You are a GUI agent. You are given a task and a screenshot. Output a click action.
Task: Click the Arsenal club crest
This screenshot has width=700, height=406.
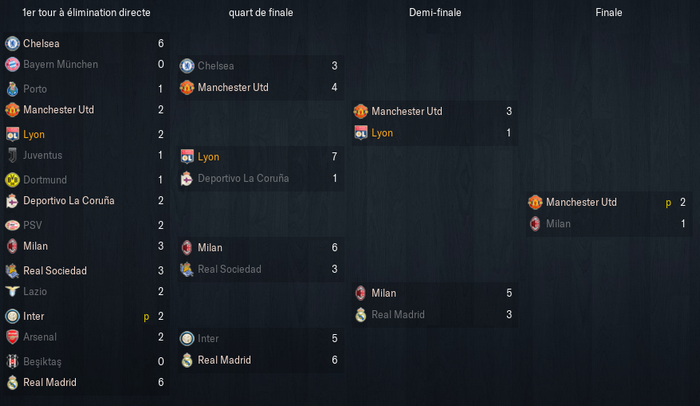(12, 337)
